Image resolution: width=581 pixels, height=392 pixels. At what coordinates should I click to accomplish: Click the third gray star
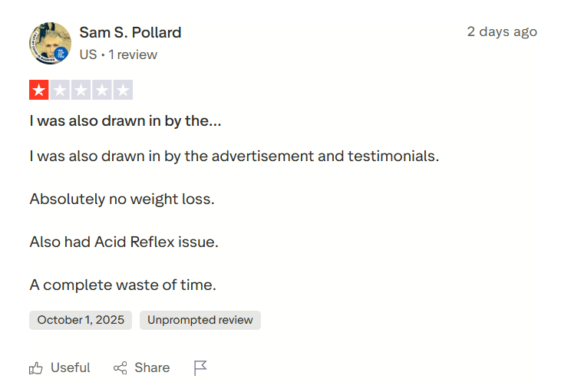click(81, 91)
